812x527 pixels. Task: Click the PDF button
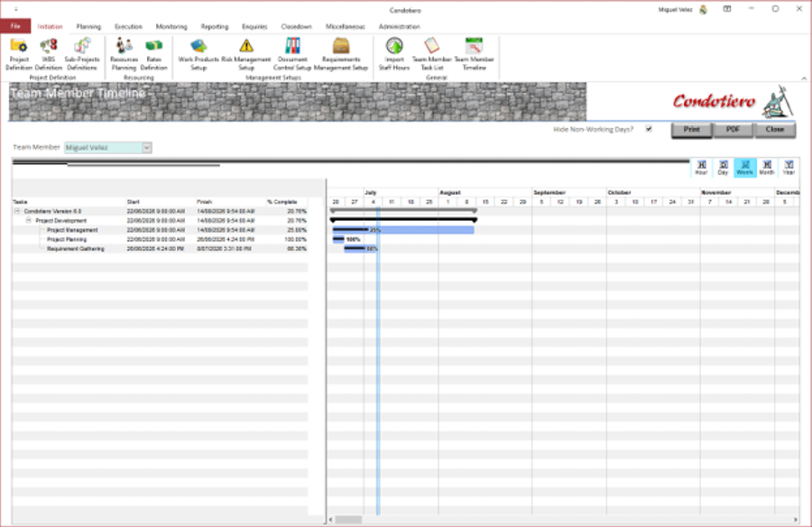733,130
